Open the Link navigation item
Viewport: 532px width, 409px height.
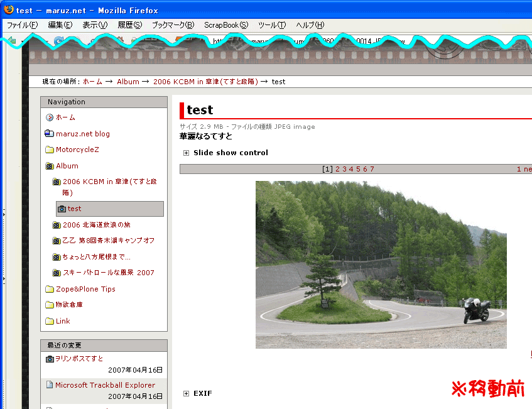[63, 321]
